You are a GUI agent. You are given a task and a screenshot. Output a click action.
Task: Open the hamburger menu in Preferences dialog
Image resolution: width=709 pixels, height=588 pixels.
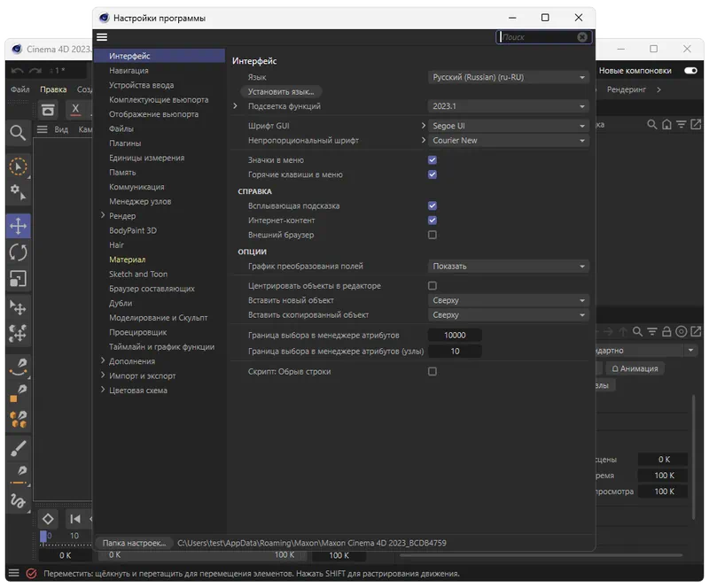click(102, 37)
